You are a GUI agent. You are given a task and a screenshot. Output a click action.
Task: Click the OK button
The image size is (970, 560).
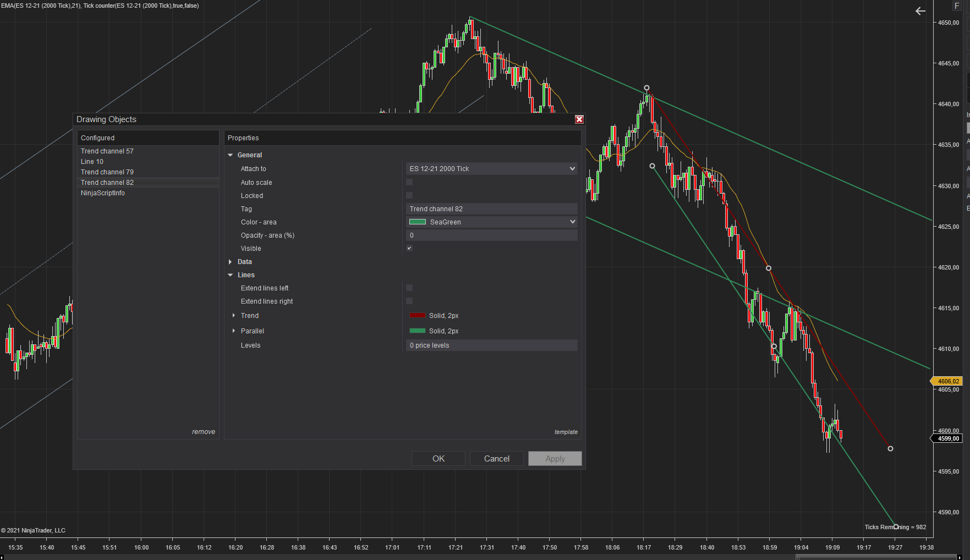[x=438, y=459]
